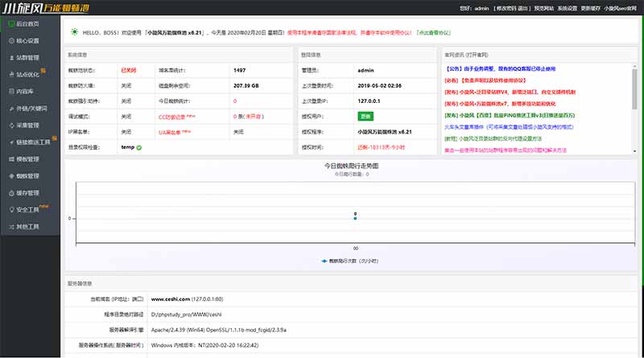The width and height of the screenshot is (644, 358).
Task: Click the data point on the spider chart
Action: (x=355, y=218)
